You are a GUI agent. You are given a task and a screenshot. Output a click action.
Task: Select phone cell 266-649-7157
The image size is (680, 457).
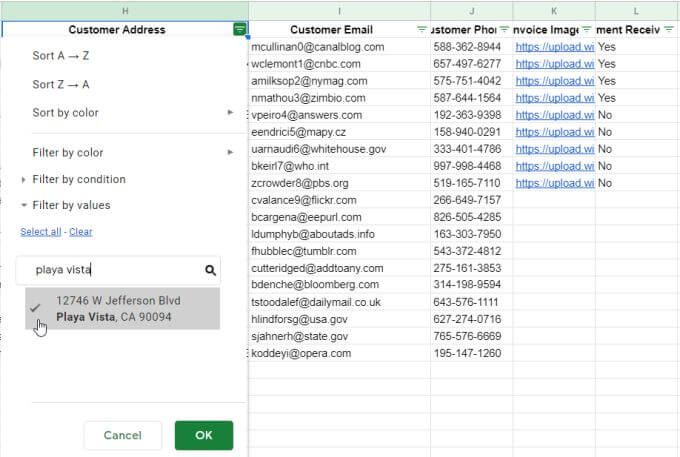point(471,200)
